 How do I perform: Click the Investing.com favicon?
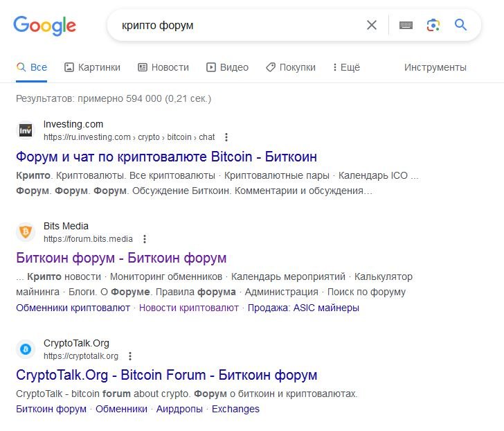(x=26, y=130)
